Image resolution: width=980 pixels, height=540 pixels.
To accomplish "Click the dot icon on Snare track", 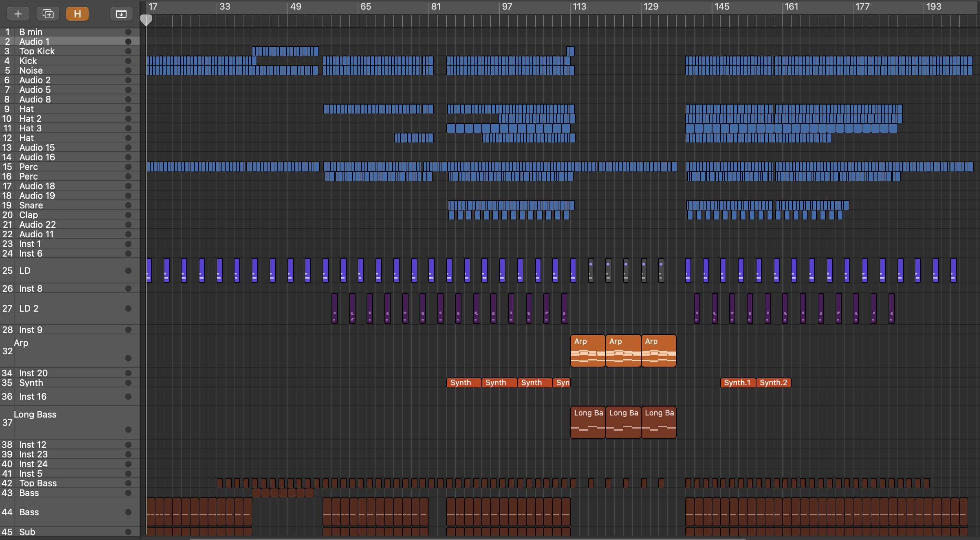I will coord(128,205).
